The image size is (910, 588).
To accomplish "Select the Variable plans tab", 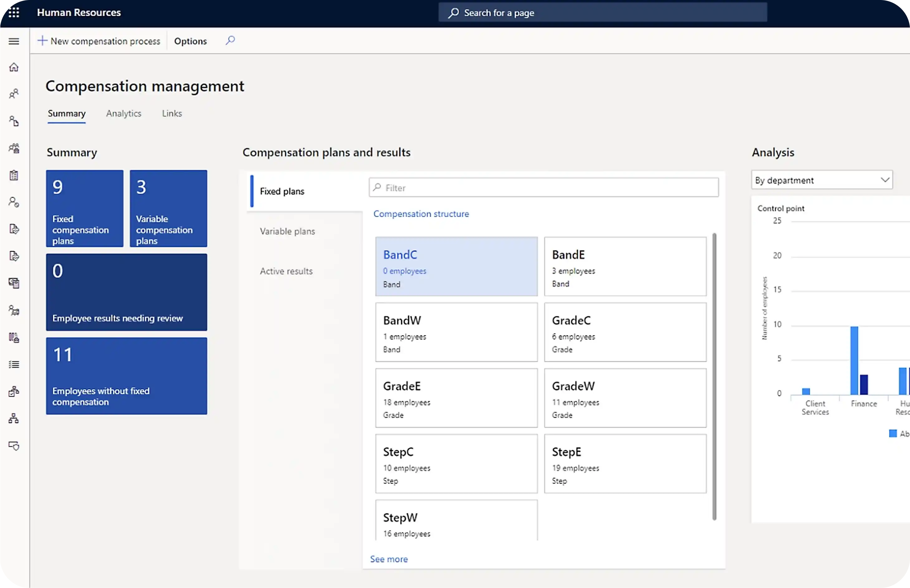I will (287, 231).
